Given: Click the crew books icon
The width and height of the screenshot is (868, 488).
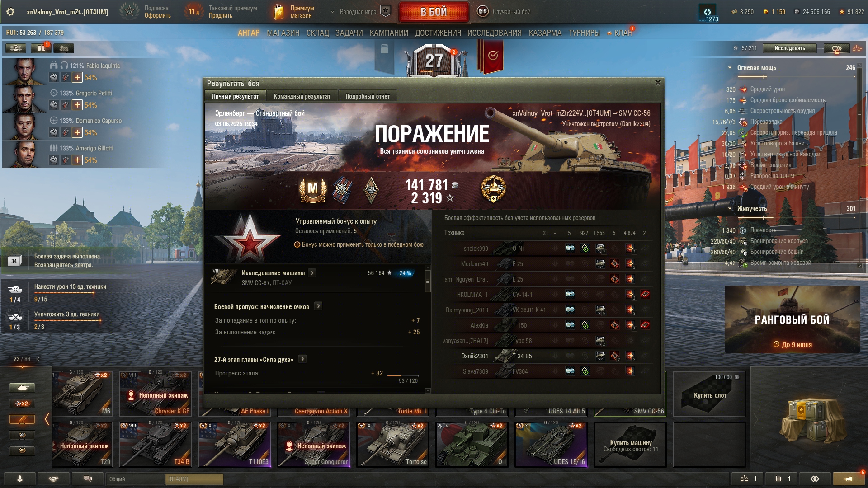Looking at the screenshot, I should click(x=41, y=48).
